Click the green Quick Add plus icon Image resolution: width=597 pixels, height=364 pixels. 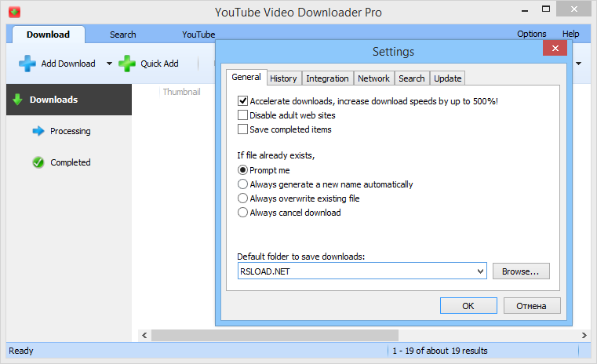(127, 64)
